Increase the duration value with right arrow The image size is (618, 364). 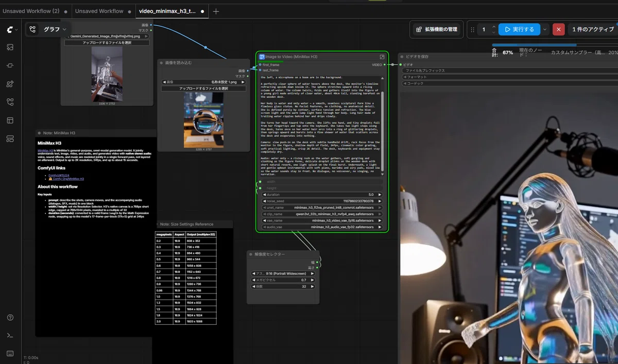tap(380, 195)
